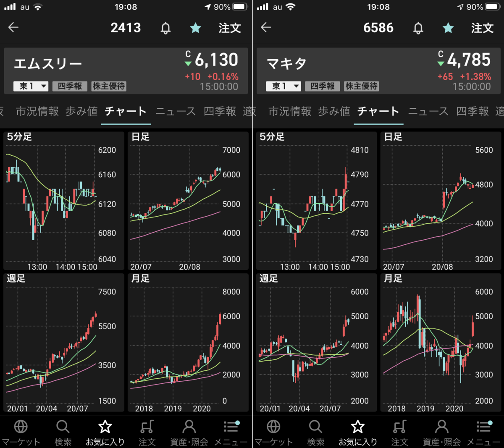Switch to the 歩み値 tab on the left screen

click(x=81, y=111)
